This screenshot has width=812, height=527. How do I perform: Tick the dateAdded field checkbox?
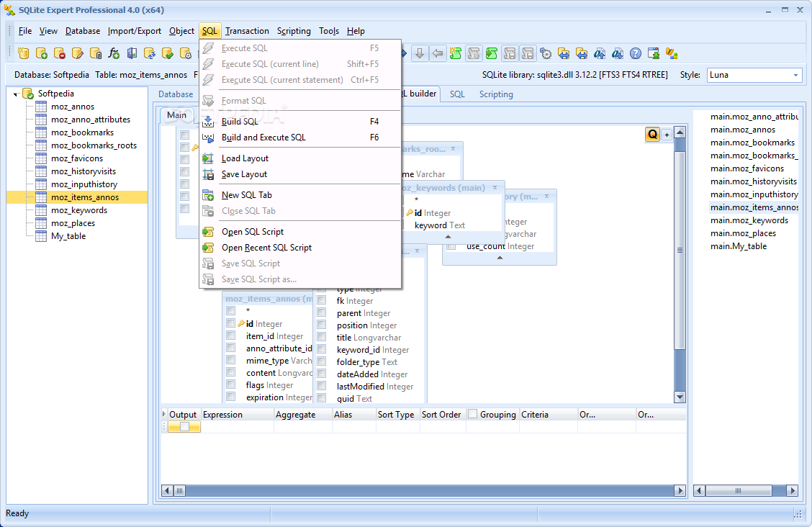[322, 374]
